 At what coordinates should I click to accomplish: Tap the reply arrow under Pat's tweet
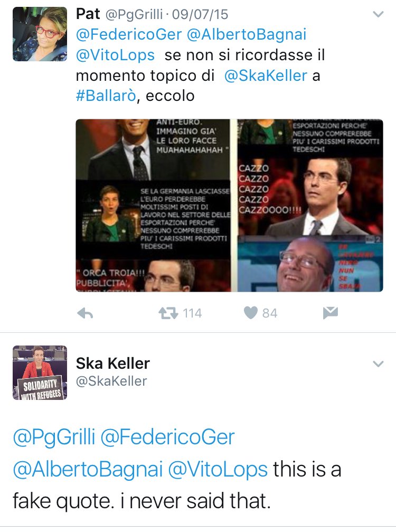coord(85,313)
